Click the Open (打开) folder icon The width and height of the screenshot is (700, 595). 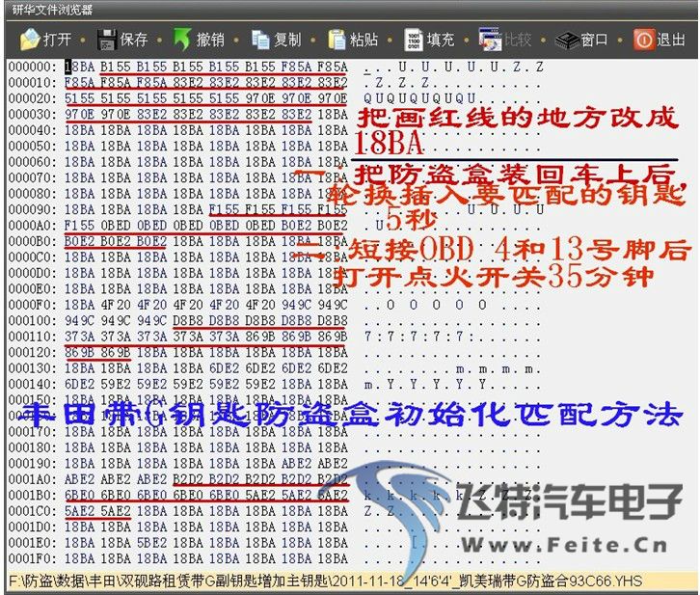click(x=30, y=40)
